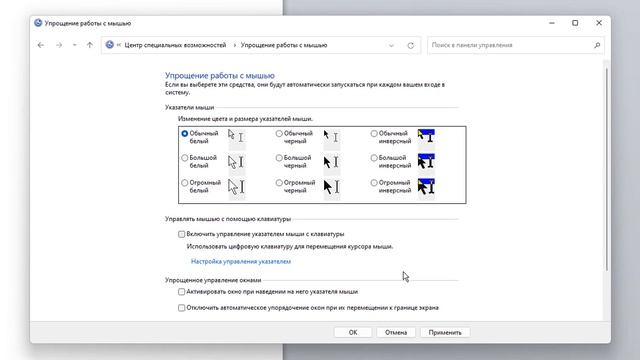Go up one level with the up arrow
Screen dimensions: 640x360
point(90,45)
